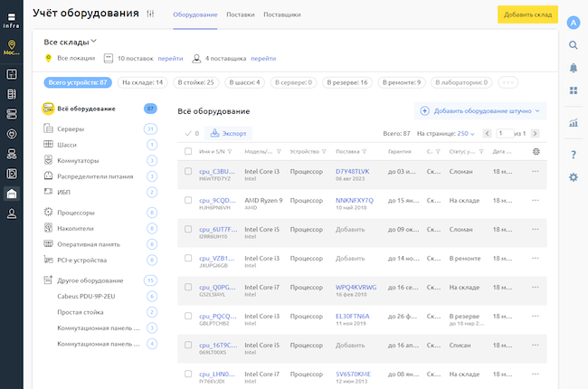Check the cpu_9CQD row checkbox
This screenshot has height=389, width=588.
coord(188,200)
